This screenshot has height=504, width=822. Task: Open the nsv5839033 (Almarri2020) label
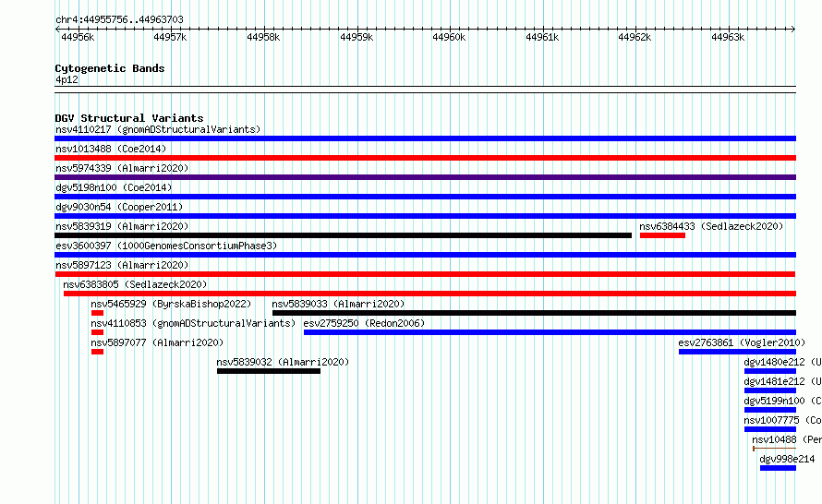[x=338, y=304]
